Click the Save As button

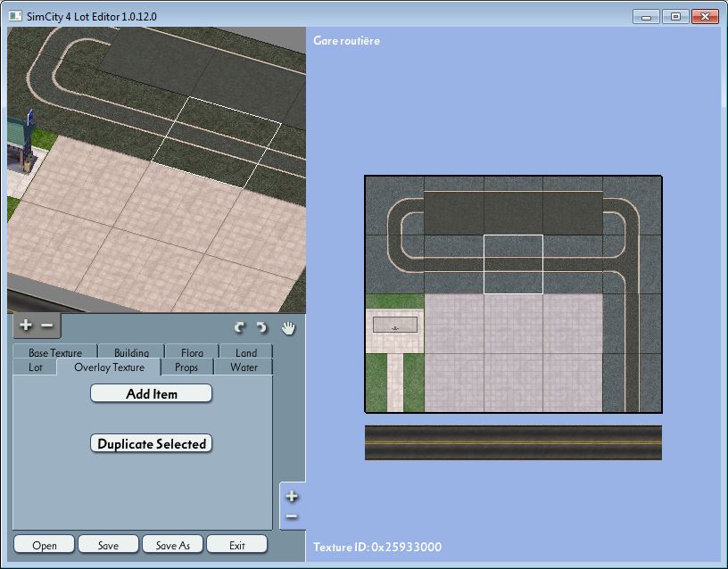pyautogui.click(x=173, y=545)
